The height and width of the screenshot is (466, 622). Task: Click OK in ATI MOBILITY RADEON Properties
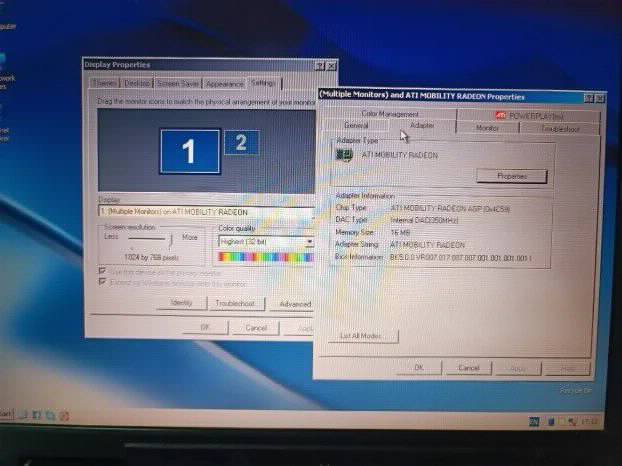tap(419, 368)
